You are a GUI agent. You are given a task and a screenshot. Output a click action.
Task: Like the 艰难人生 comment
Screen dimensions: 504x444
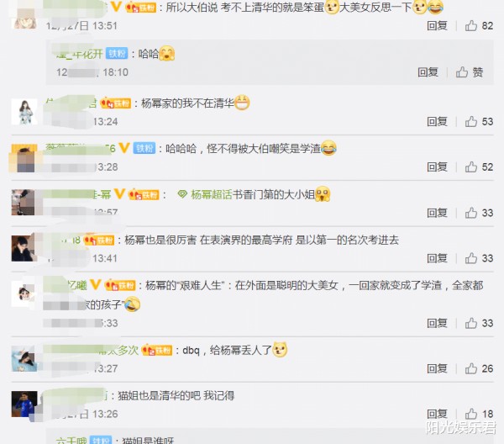click(479, 323)
